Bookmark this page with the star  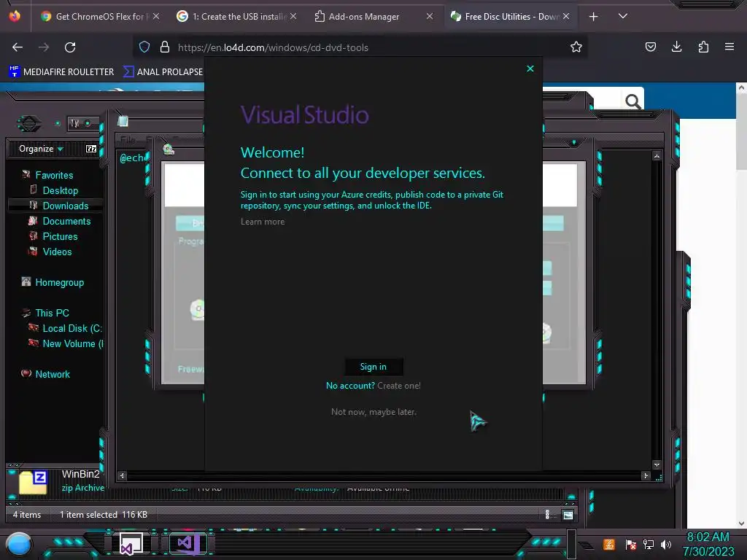pos(576,47)
